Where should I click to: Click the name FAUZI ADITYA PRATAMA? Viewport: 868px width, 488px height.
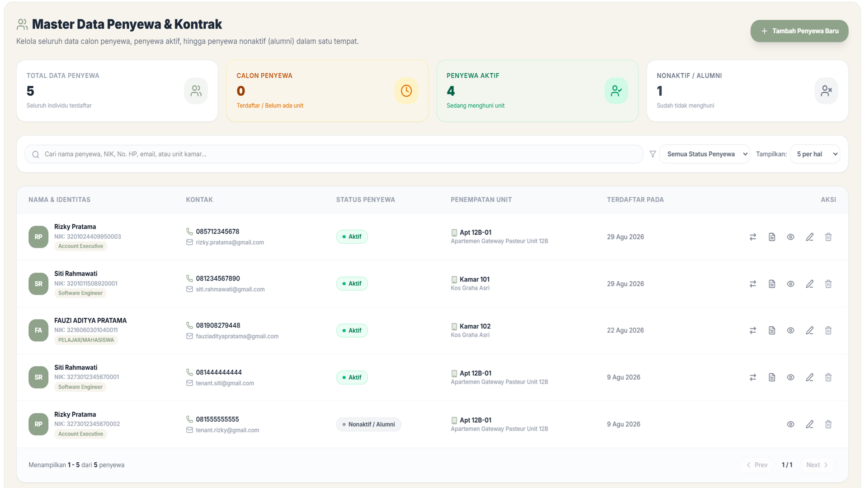pos(90,320)
